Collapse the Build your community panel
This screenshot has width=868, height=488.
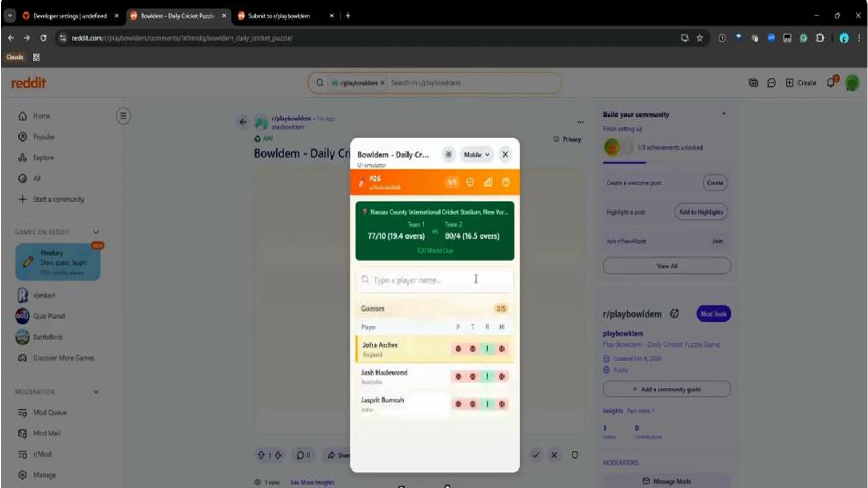pyautogui.click(x=724, y=114)
